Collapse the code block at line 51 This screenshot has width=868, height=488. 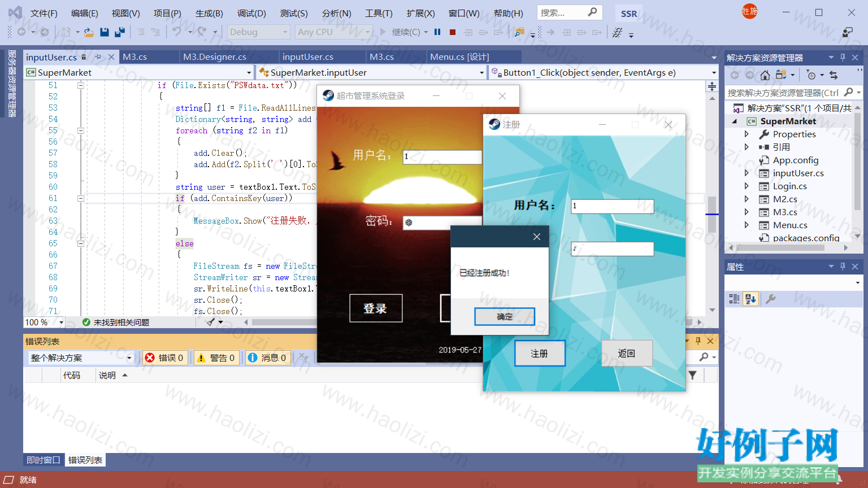[81, 85]
